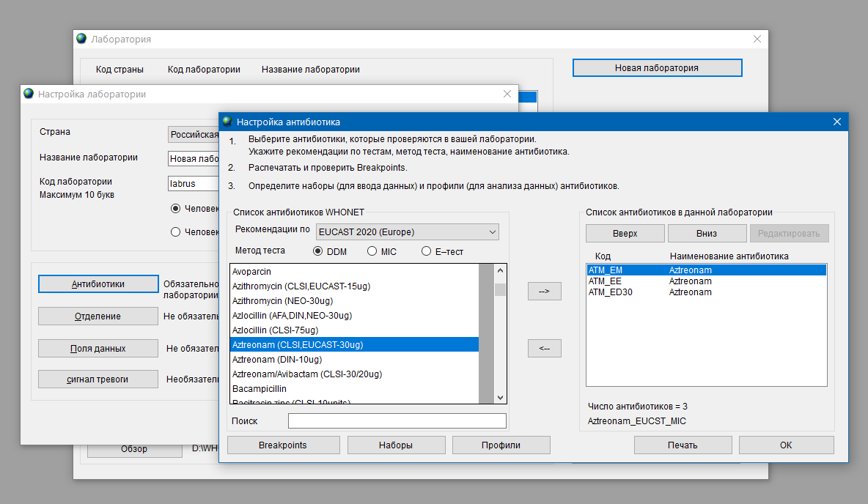This screenshot has height=504, width=868.
Task: Close the Настройка лаборатории window
Action: [507, 94]
